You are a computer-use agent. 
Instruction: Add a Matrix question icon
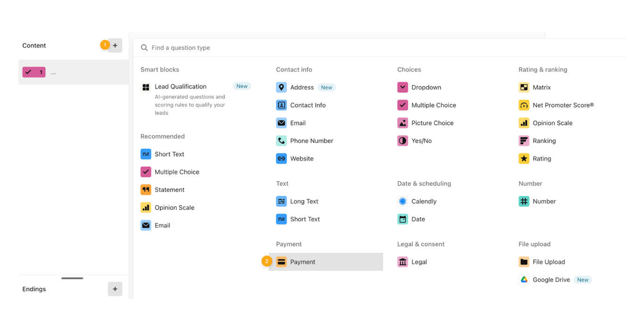click(x=524, y=87)
